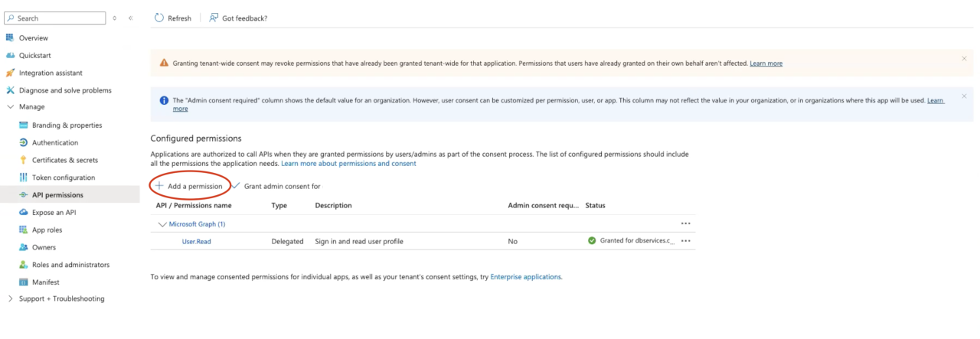Collapse the sidebar with double chevron

131,18
